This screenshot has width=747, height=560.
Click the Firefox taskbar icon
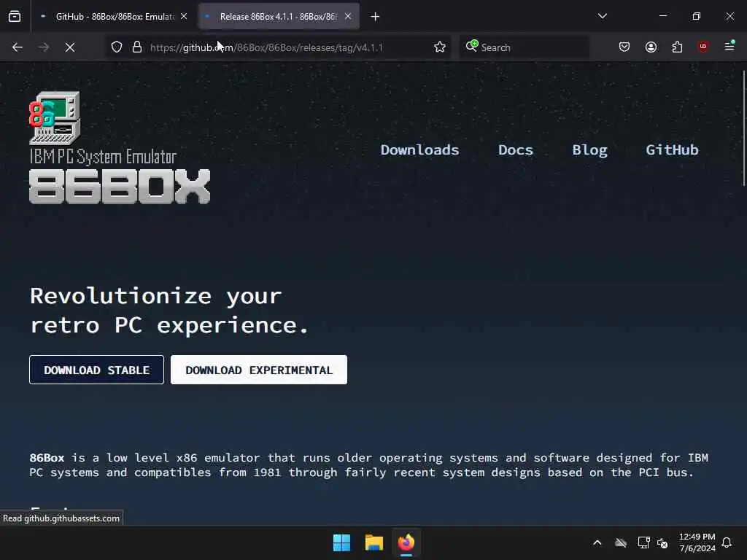click(x=406, y=542)
